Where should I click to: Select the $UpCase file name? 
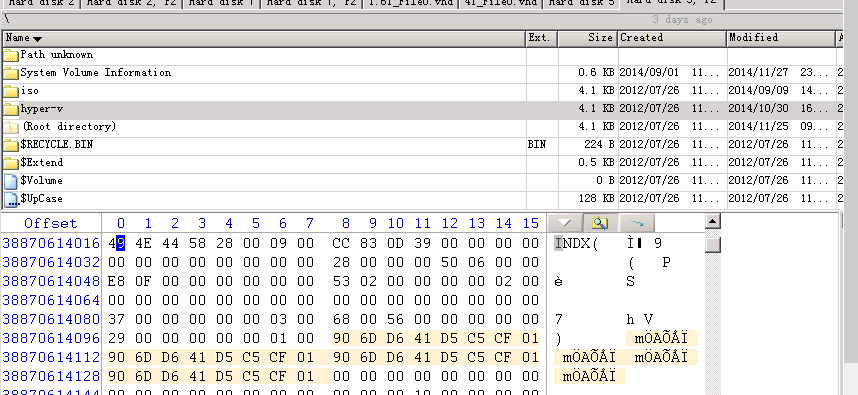42,199
